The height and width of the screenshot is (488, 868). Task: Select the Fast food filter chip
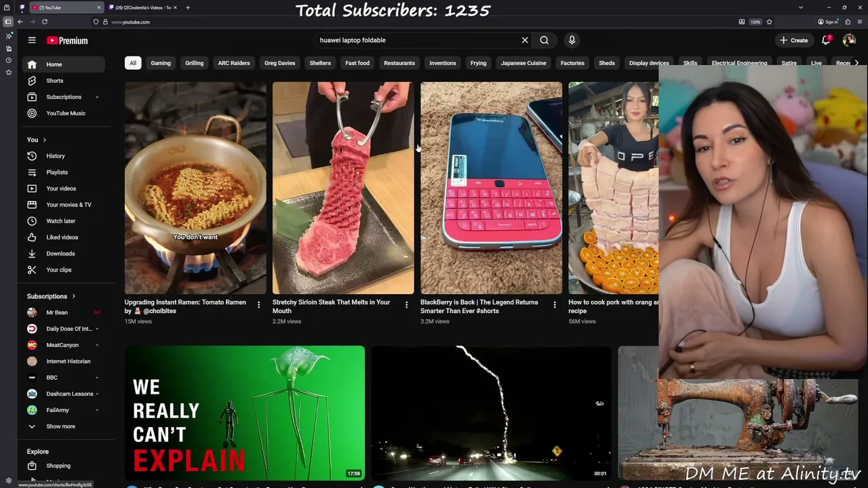click(x=357, y=63)
